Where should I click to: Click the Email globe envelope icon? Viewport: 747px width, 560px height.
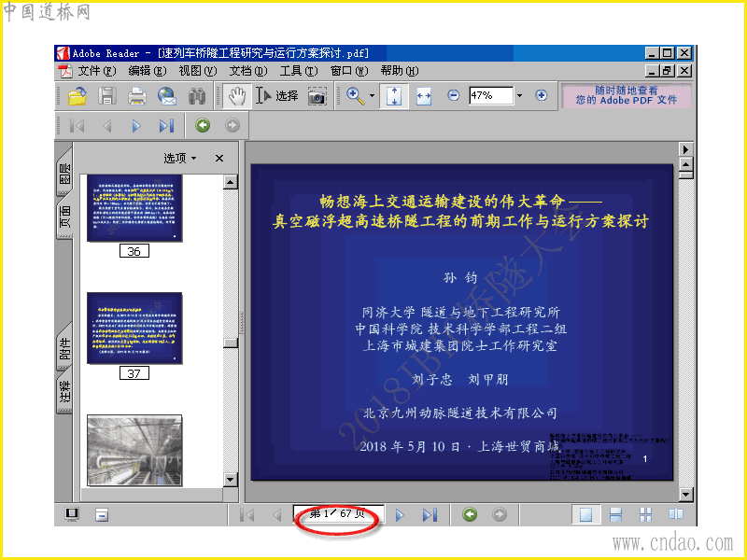167,96
